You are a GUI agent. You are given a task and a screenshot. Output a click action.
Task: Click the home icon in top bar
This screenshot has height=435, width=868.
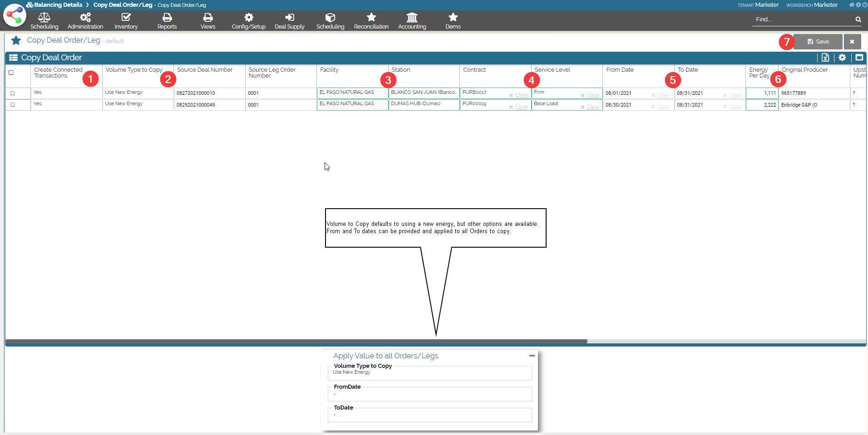point(851,5)
